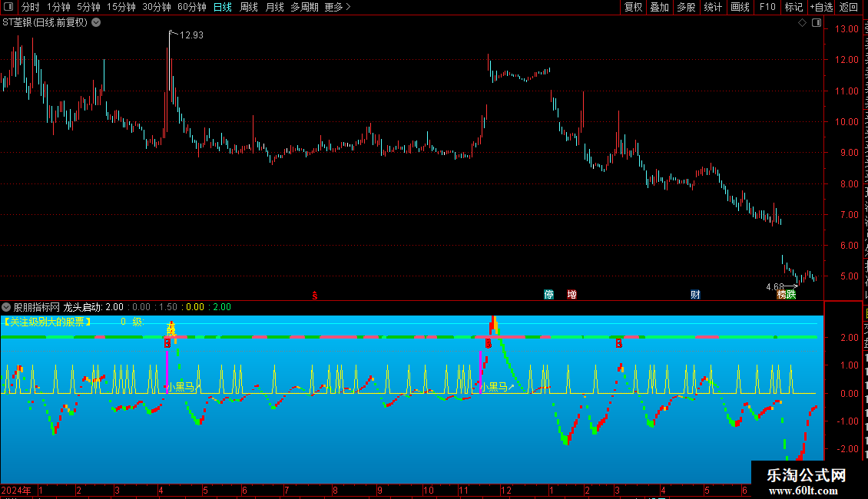Click the month 7 timeline marker
Viewport: 868px width, 499px height.
[287, 490]
